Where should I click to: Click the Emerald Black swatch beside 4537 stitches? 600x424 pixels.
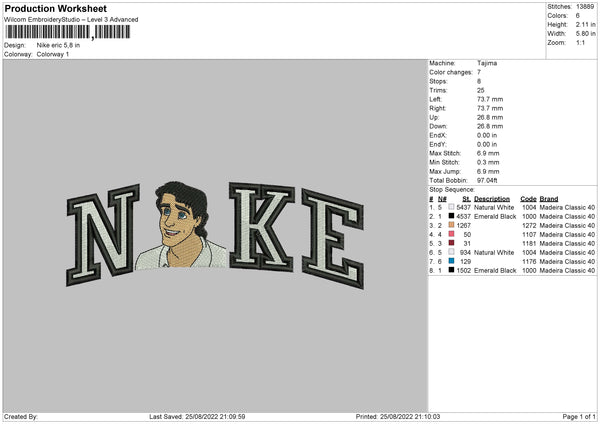[451, 216]
